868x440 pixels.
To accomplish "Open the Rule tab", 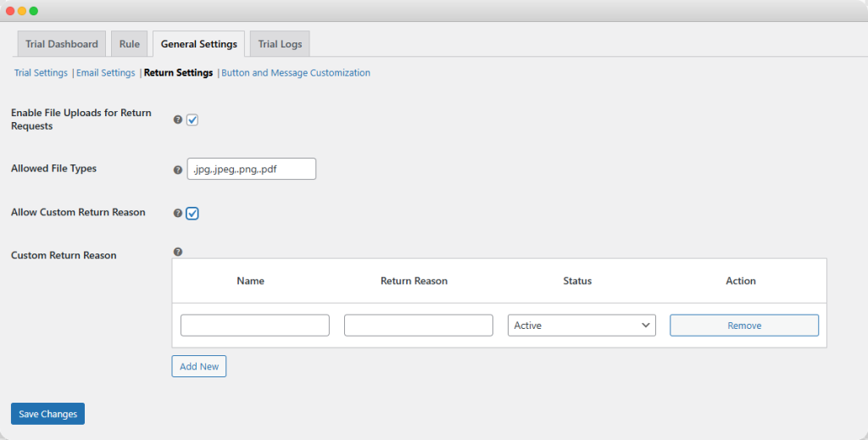I will pyautogui.click(x=130, y=44).
